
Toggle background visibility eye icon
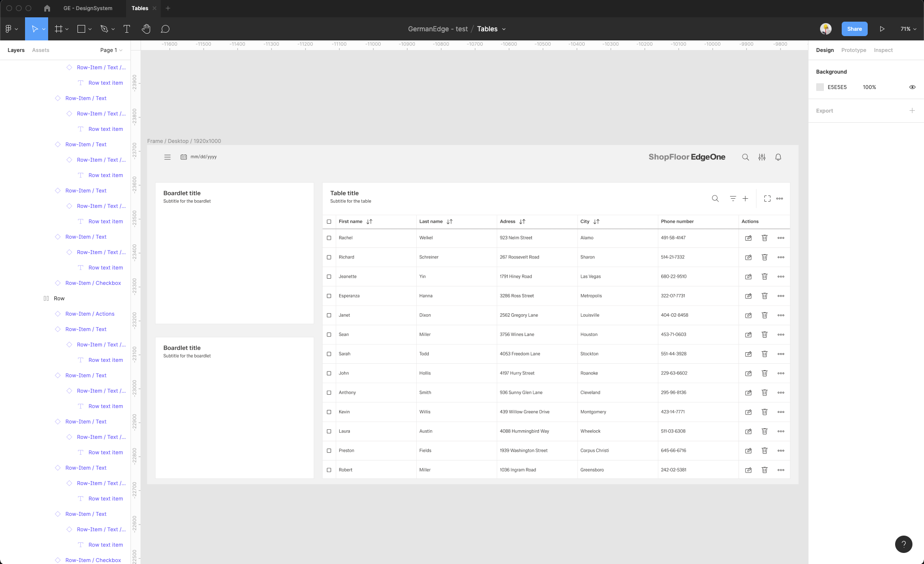click(x=912, y=87)
